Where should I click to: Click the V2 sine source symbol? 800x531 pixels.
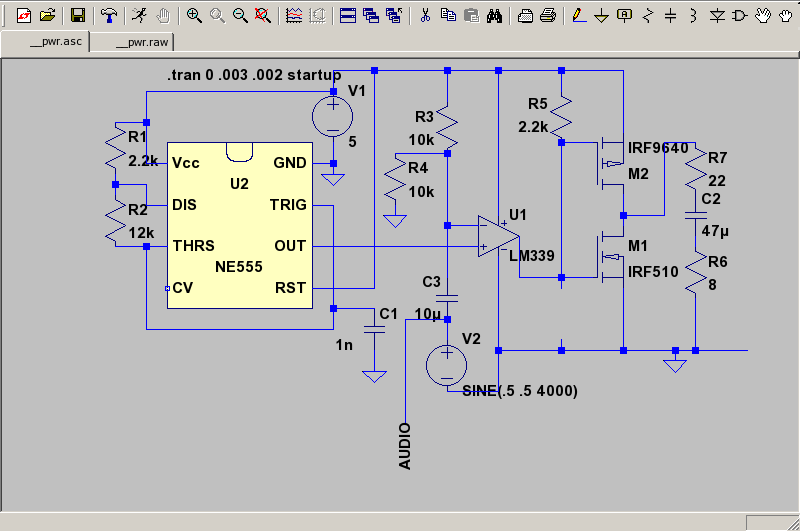pos(446,365)
